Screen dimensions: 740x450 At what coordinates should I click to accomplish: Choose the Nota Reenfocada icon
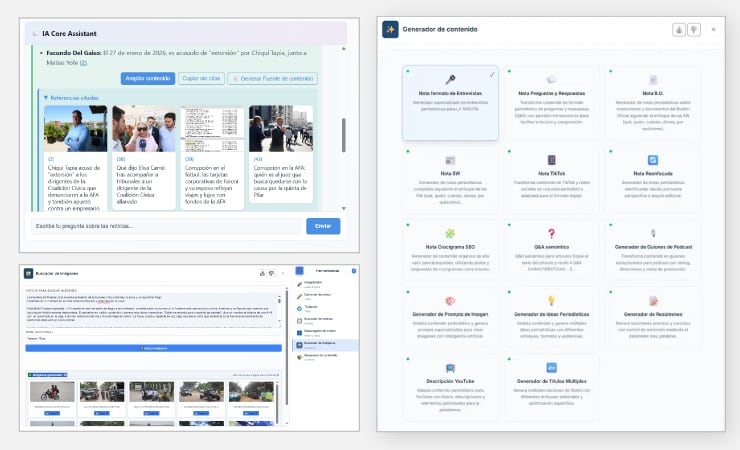pos(653,160)
